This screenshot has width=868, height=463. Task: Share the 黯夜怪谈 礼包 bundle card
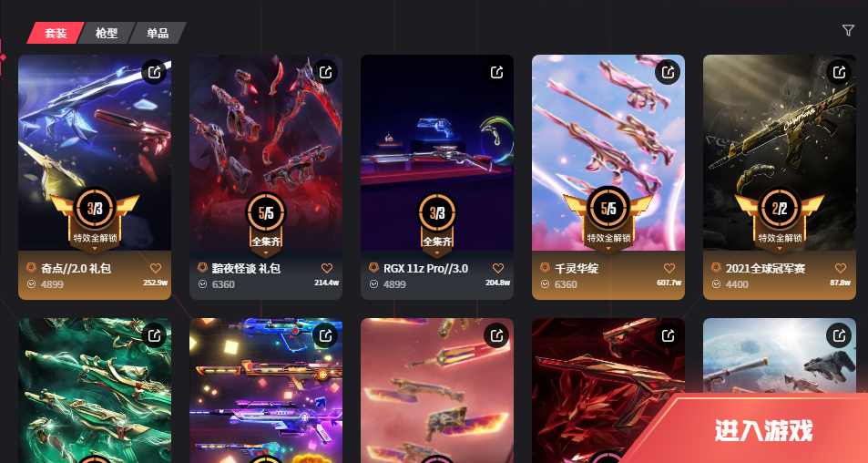[x=325, y=72]
